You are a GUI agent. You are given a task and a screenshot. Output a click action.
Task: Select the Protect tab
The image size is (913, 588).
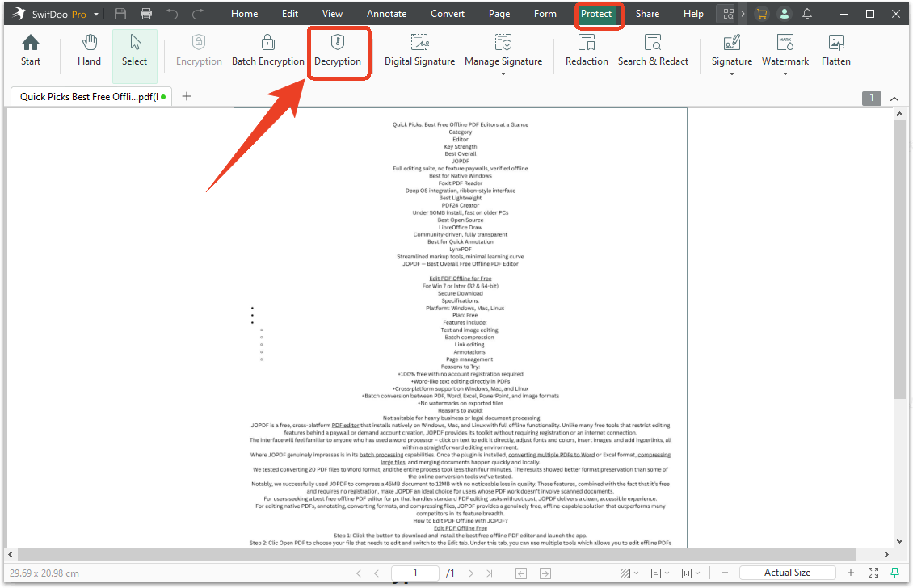coord(596,14)
